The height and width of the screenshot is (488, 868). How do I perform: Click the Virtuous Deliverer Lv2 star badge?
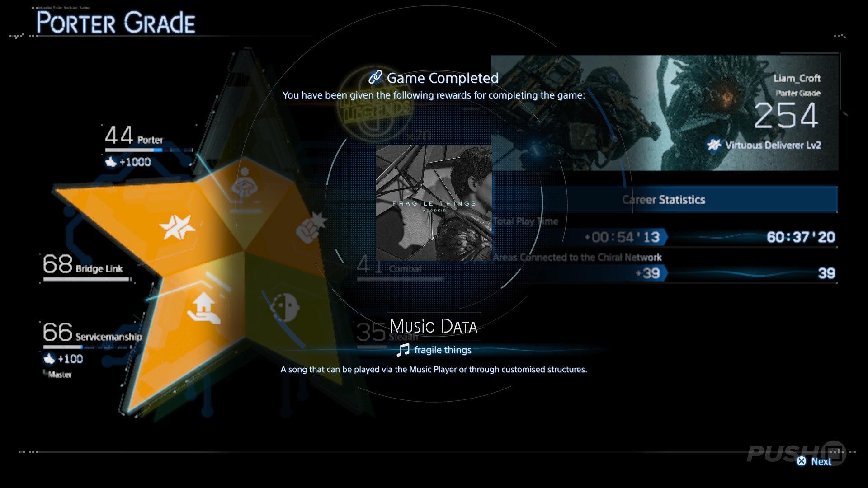tap(714, 145)
